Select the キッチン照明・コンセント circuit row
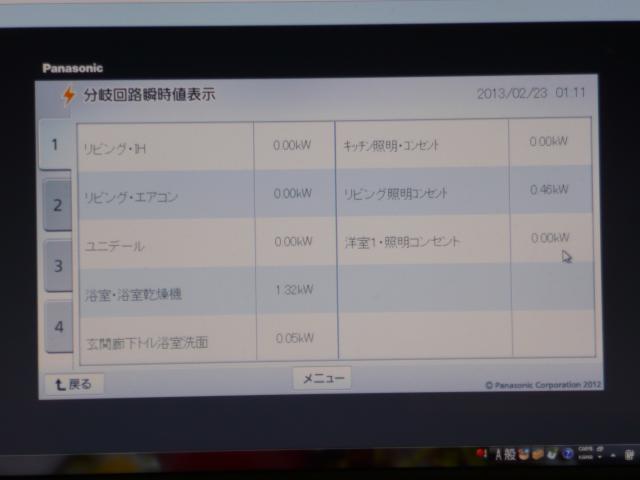Viewport: 640px width, 480px height. pyautogui.click(x=420, y=145)
